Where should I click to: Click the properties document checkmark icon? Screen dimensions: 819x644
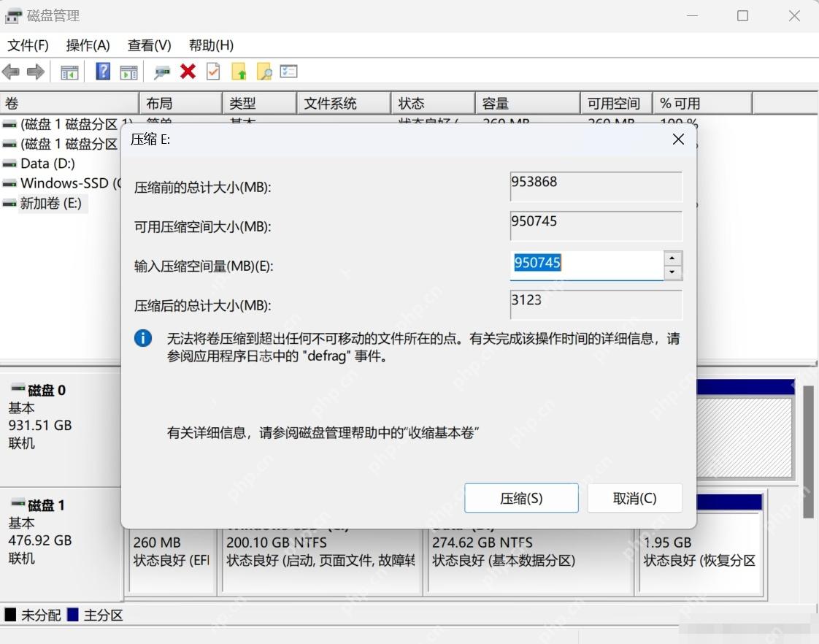tap(213, 71)
